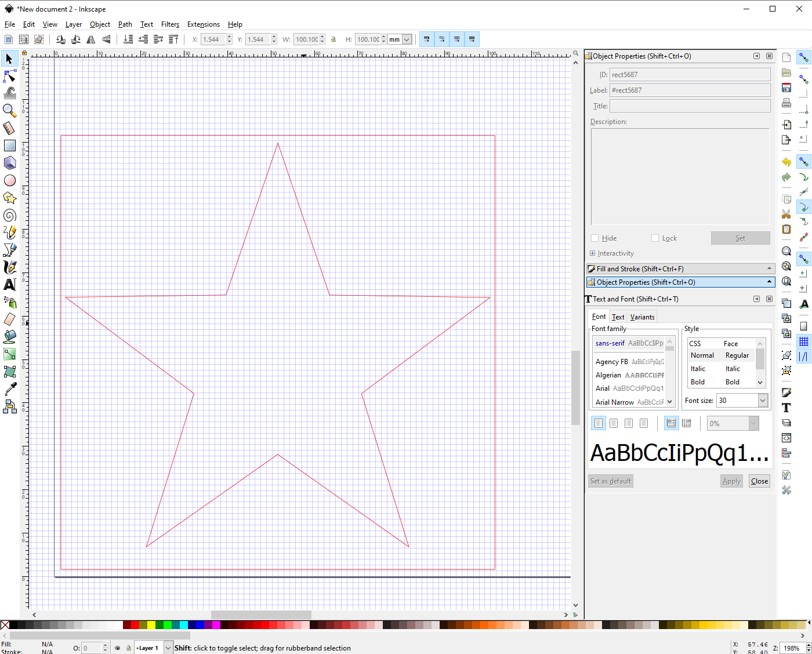Toggle Italic style in the font list

tap(698, 368)
